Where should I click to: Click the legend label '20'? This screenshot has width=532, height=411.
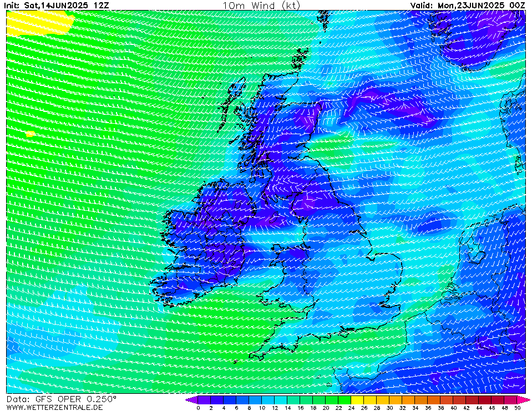pyautogui.click(x=326, y=408)
